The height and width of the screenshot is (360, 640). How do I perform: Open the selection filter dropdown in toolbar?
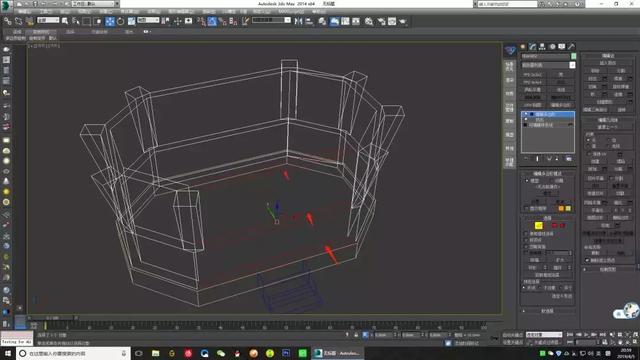coord(48,20)
